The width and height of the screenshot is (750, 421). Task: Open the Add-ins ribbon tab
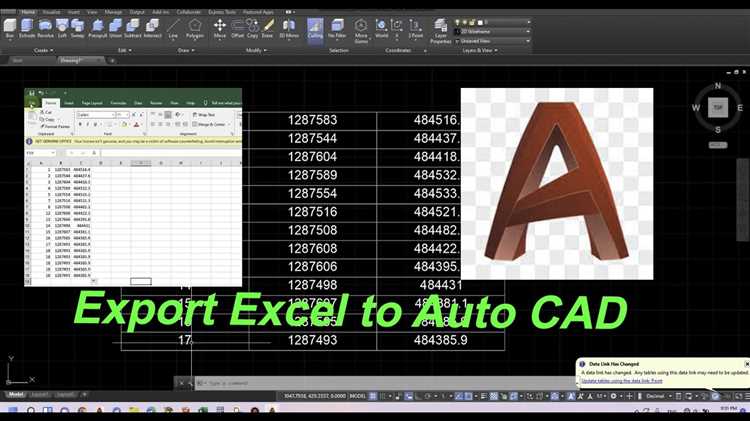[x=161, y=12]
